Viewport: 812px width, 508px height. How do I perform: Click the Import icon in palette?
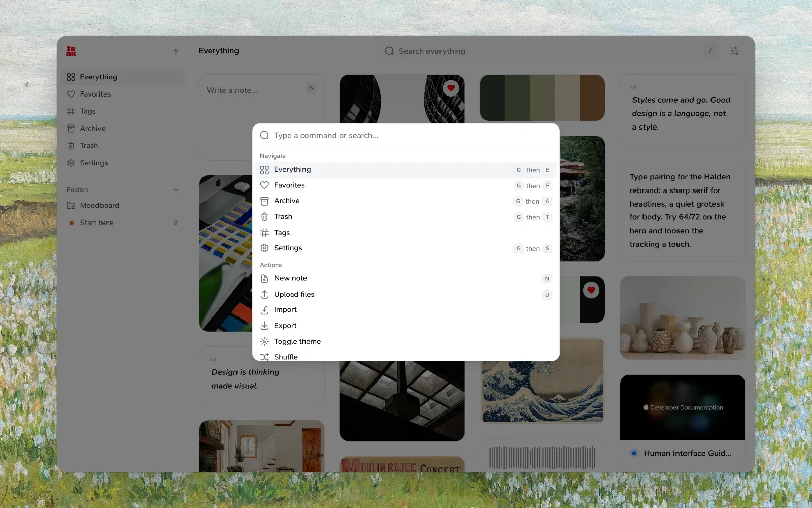coord(264,310)
